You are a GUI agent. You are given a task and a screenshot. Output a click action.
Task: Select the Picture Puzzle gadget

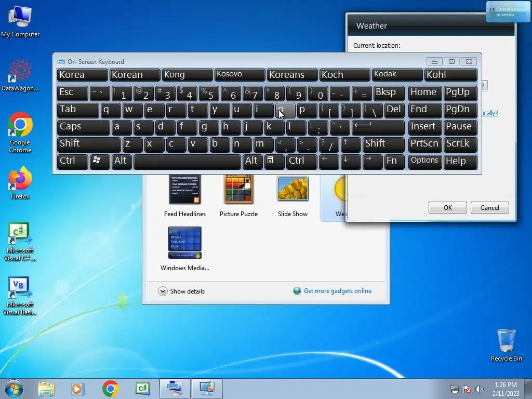pos(238,195)
